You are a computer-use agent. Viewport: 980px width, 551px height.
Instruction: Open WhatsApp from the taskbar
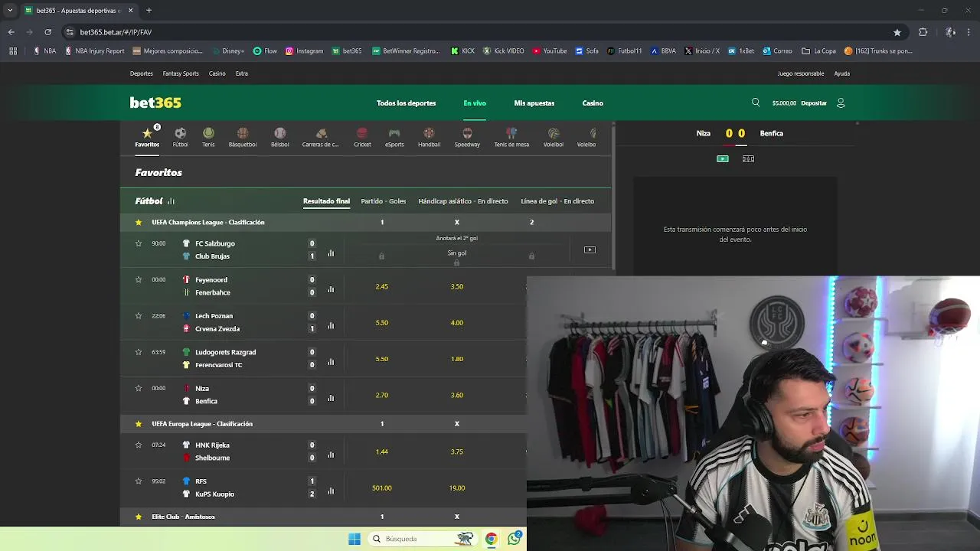pyautogui.click(x=514, y=539)
